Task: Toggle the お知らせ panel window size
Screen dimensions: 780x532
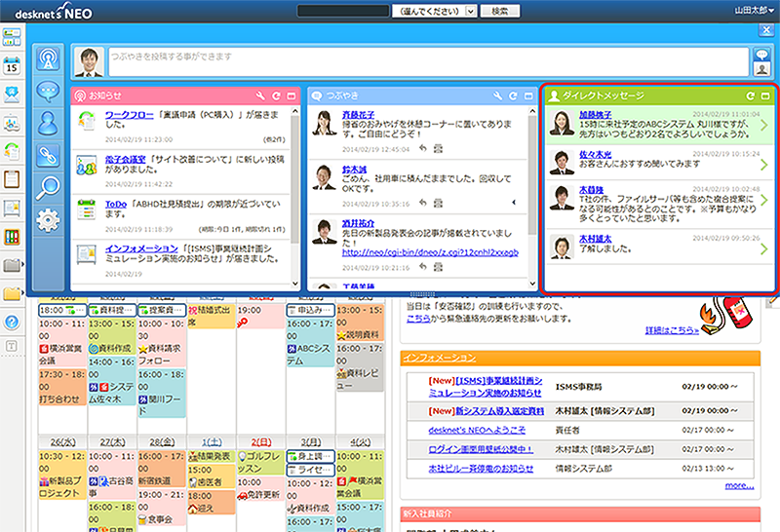Action: 292,96
